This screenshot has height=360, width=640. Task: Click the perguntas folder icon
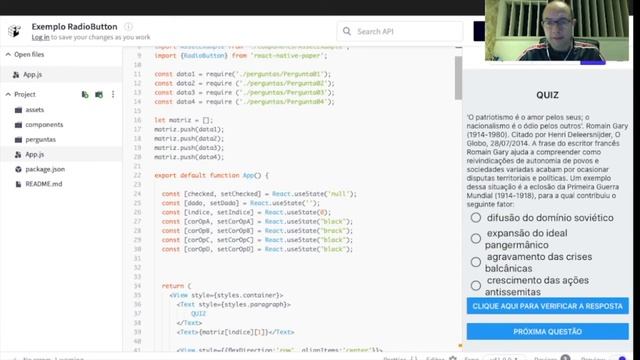pos(18,140)
